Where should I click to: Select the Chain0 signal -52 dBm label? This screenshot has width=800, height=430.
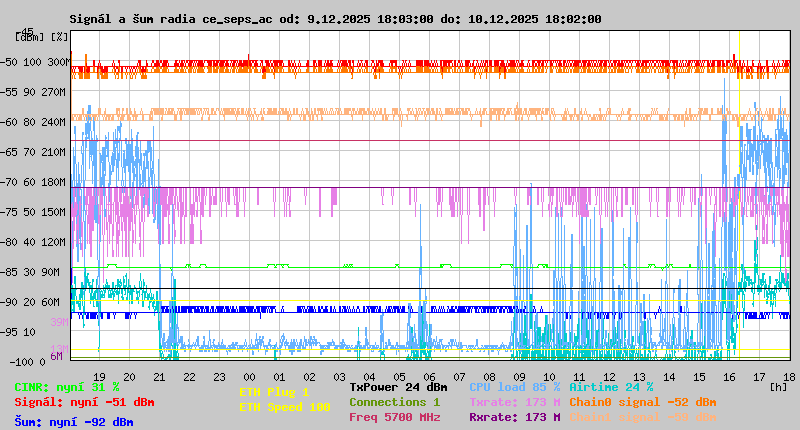[x=642, y=402]
